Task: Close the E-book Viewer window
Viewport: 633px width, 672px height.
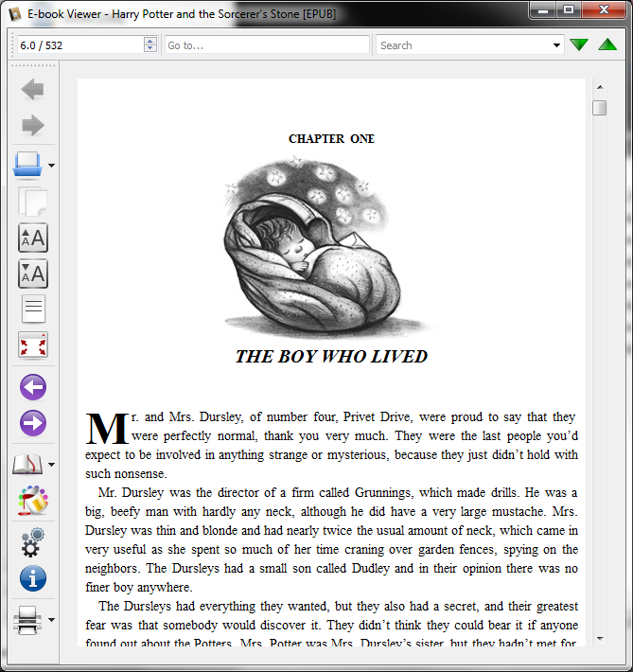Action: [604, 10]
